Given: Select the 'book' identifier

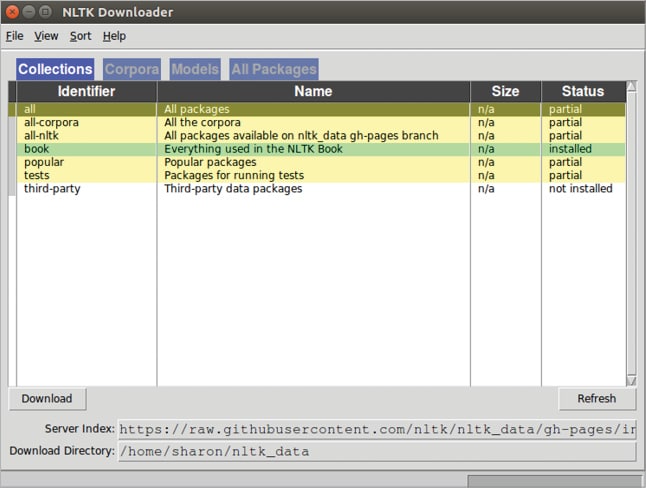Looking at the screenshot, I should point(36,149).
